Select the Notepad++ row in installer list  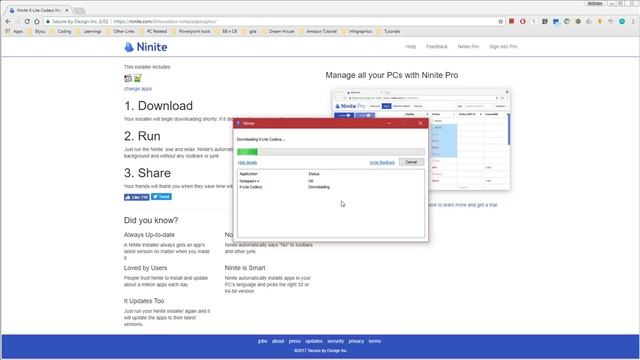pyautogui.click(x=331, y=181)
